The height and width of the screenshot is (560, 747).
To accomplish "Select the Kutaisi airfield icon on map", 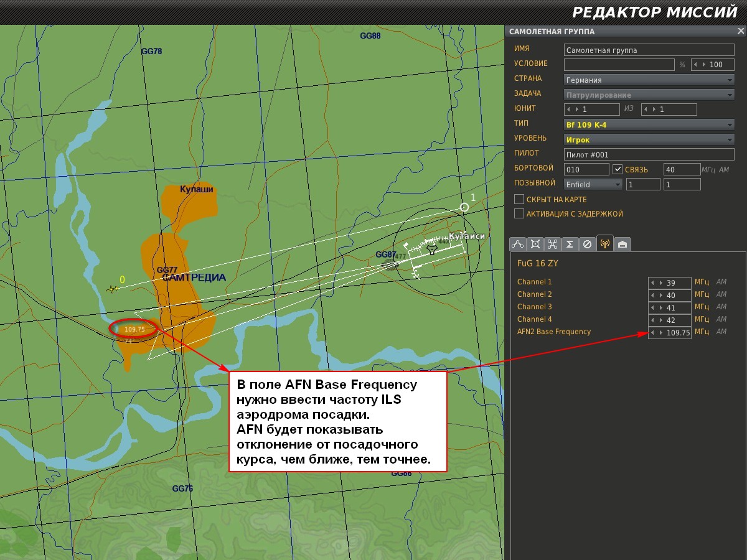I will (x=432, y=249).
